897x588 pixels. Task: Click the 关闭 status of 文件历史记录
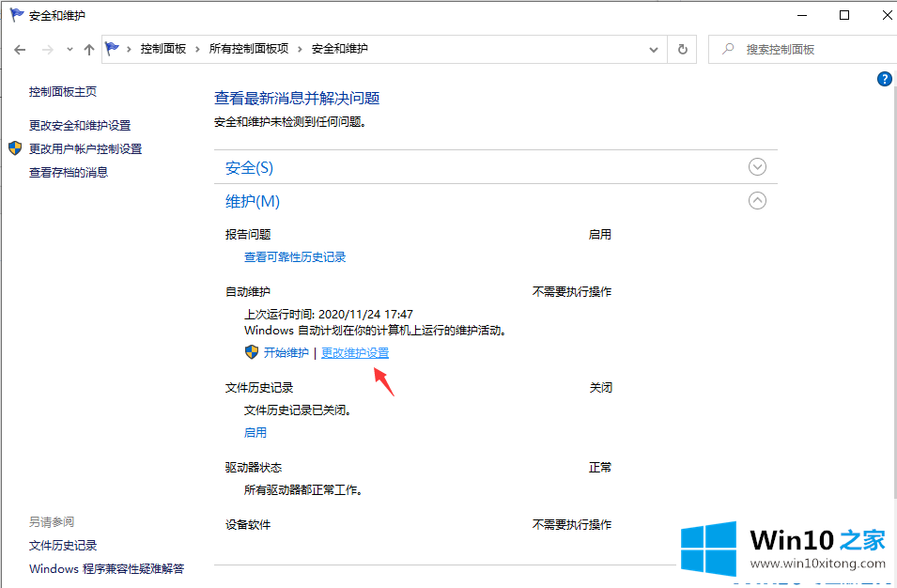point(601,388)
